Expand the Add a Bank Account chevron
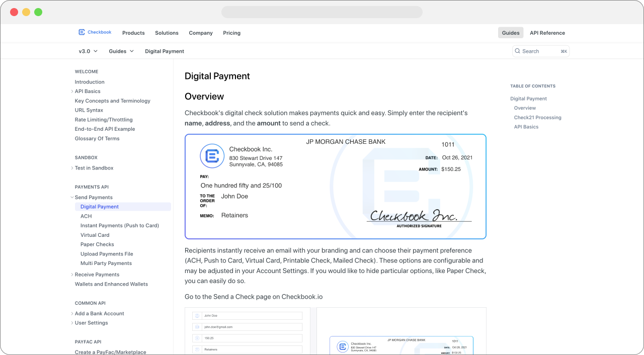Viewport: 644px width, 355px height. click(72, 314)
